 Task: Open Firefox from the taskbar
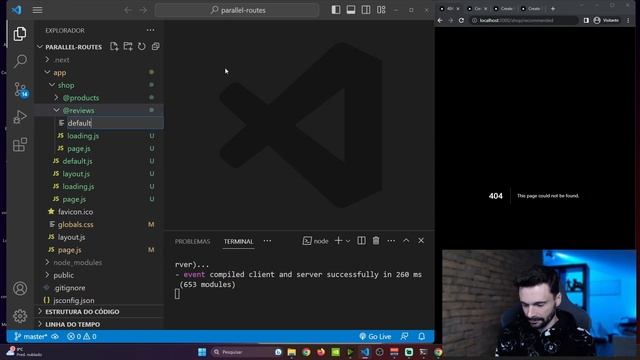(321, 352)
